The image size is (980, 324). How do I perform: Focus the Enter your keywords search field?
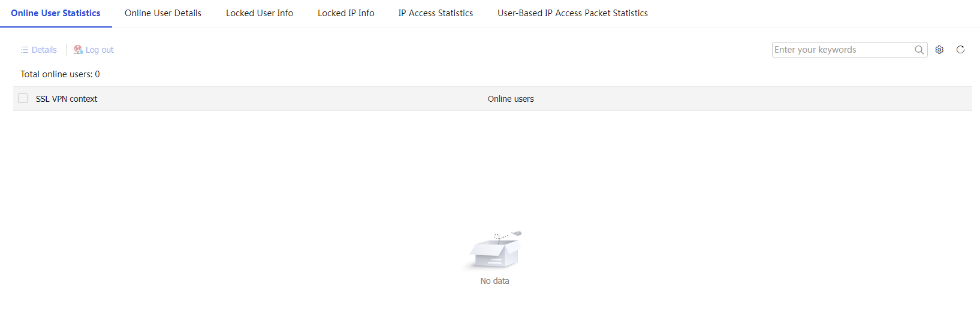[x=843, y=50]
